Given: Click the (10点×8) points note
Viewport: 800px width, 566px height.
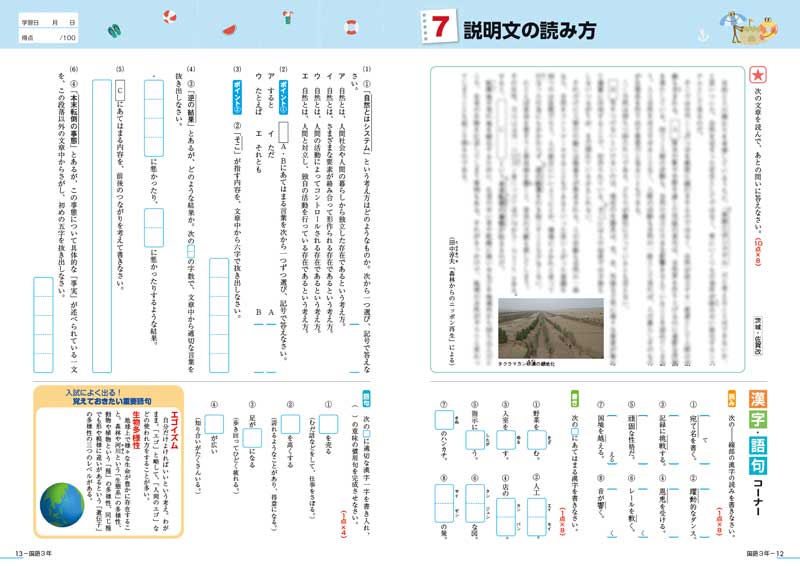Looking at the screenshot, I should [x=758, y=252].
